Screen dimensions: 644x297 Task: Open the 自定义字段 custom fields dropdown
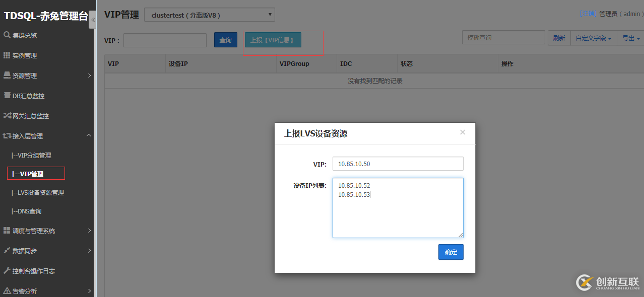(x=593, y=37)
